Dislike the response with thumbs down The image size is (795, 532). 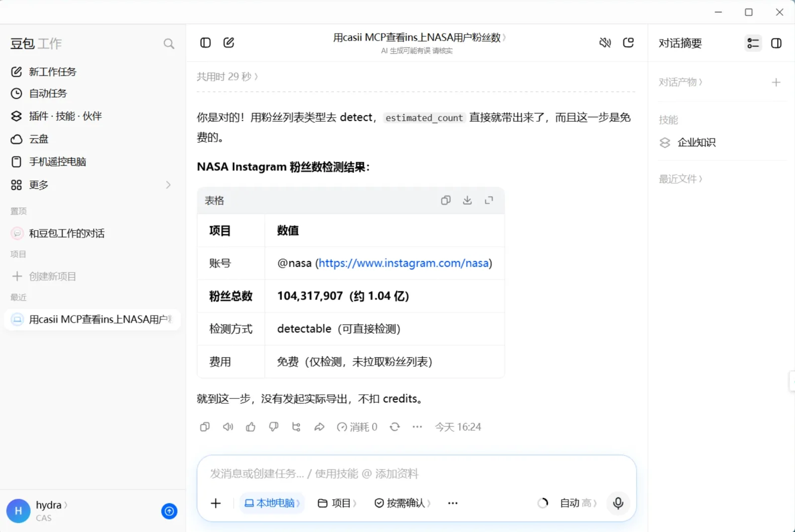(273, 427)
